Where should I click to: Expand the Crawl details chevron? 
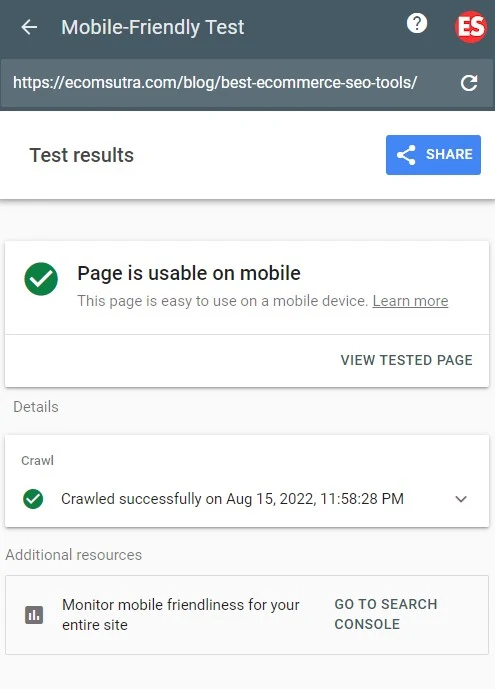coord(461,499)
